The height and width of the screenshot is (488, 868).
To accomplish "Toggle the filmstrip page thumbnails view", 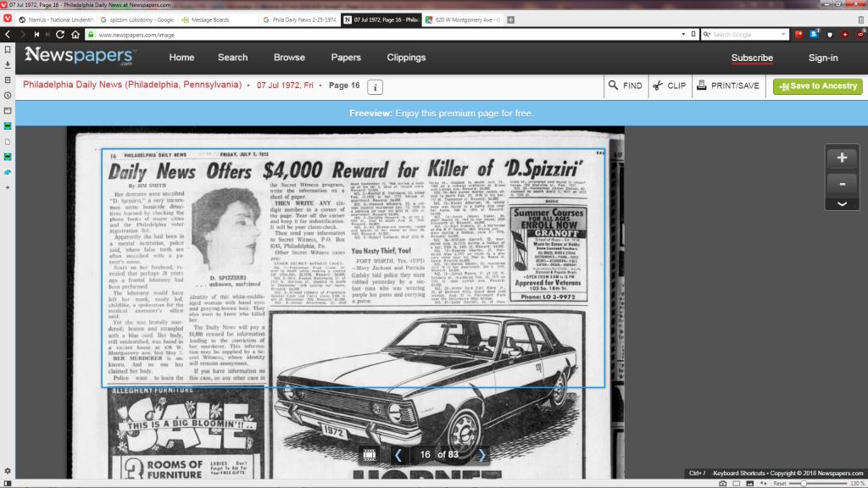I will tap(369, 455).
